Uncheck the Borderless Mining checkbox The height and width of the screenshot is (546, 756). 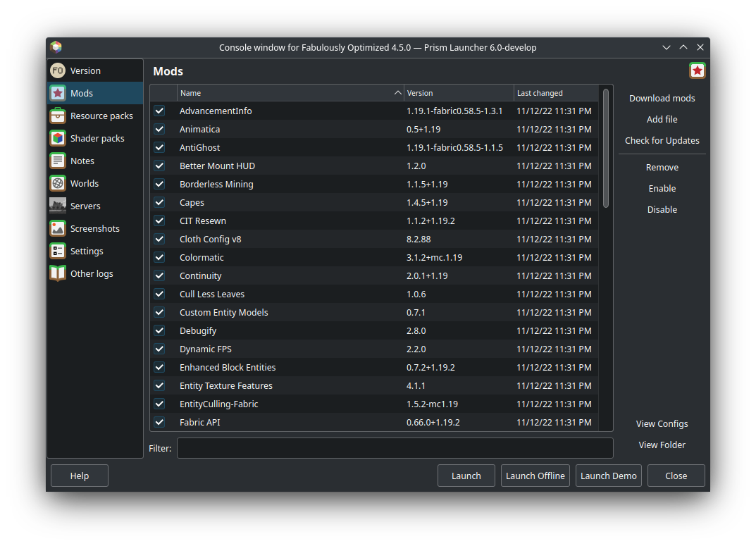pos(160,184)
